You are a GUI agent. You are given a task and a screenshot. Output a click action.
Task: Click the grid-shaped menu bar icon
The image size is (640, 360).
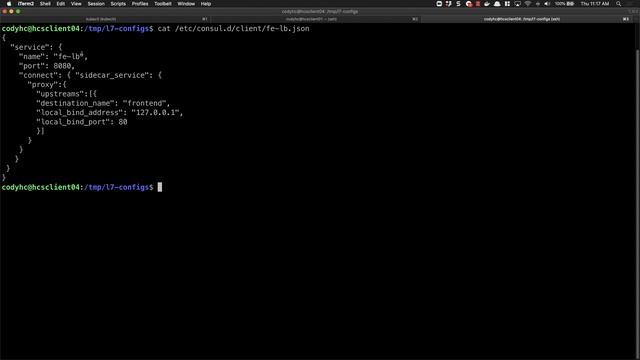click(507, 4)
